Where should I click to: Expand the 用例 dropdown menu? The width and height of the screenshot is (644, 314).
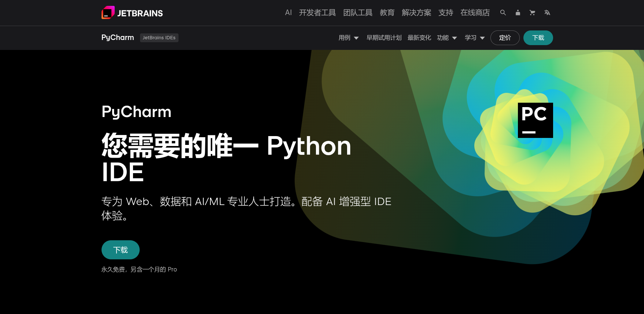click(x=348, y=38)
